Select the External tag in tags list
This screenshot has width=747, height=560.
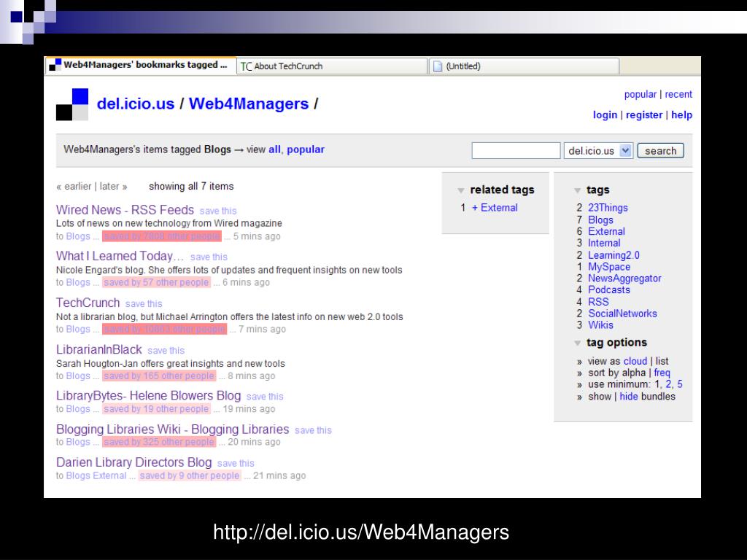[606, 231]
